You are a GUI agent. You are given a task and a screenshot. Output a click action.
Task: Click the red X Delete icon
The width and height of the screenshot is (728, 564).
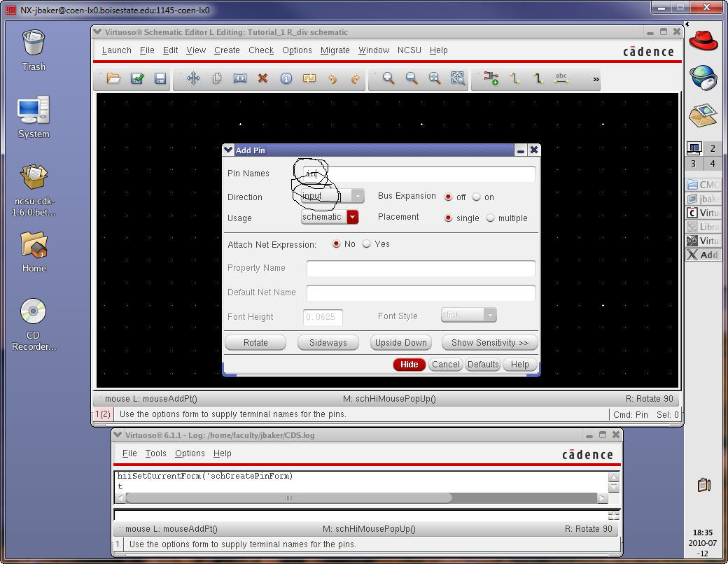click(x=262, y=79)
